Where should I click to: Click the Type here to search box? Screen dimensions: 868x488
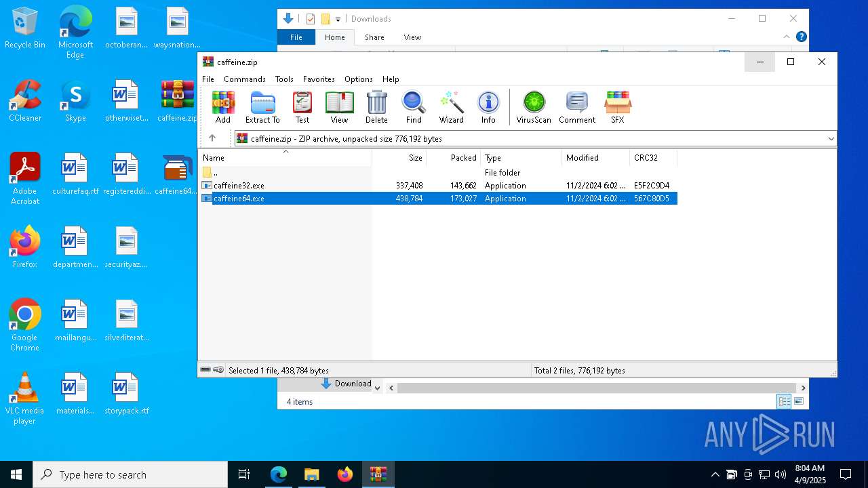click(130, 474)
